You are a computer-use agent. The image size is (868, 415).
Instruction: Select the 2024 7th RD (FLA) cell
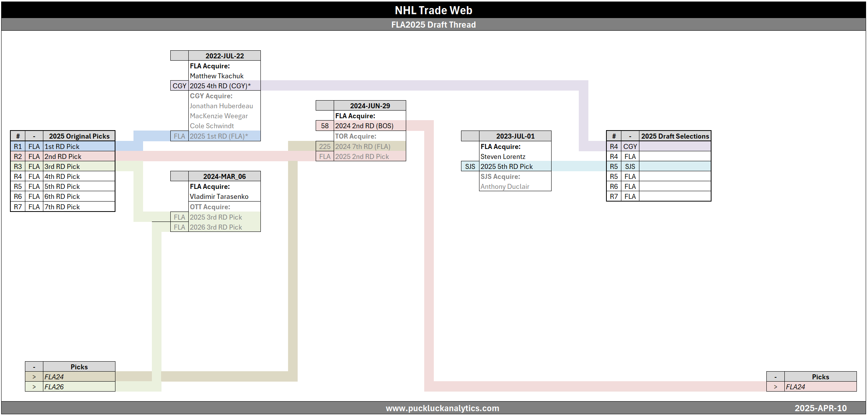(370, 146)
